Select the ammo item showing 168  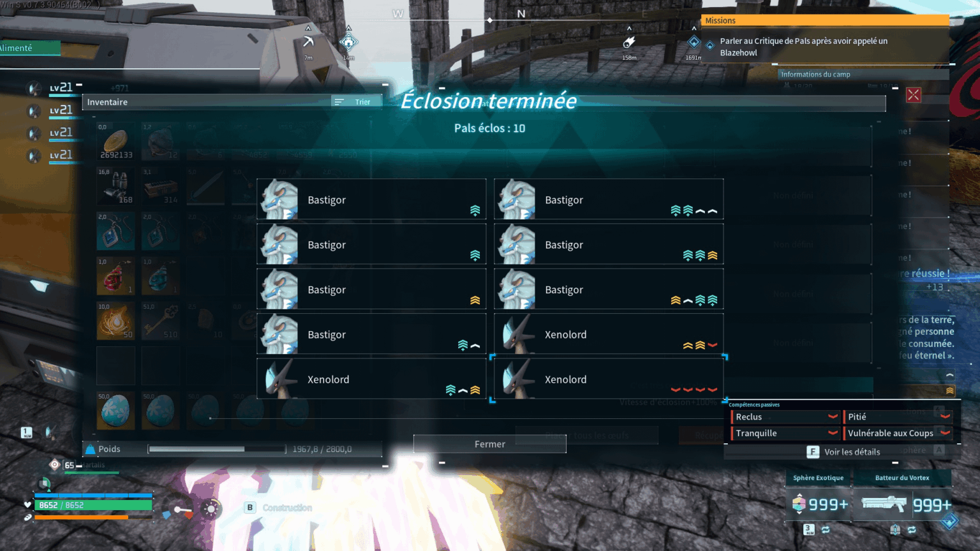tap(115, 186)
